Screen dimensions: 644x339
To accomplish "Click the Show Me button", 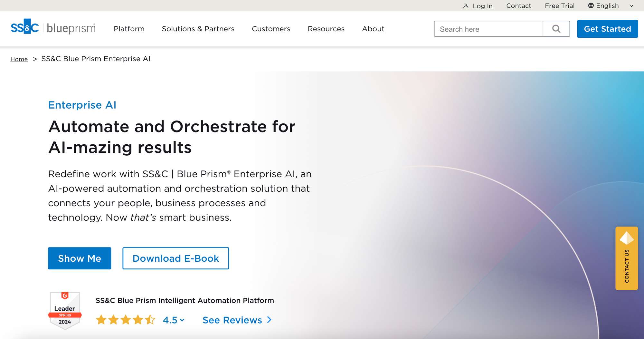I will pyautogui.click(x=80, y=258).
